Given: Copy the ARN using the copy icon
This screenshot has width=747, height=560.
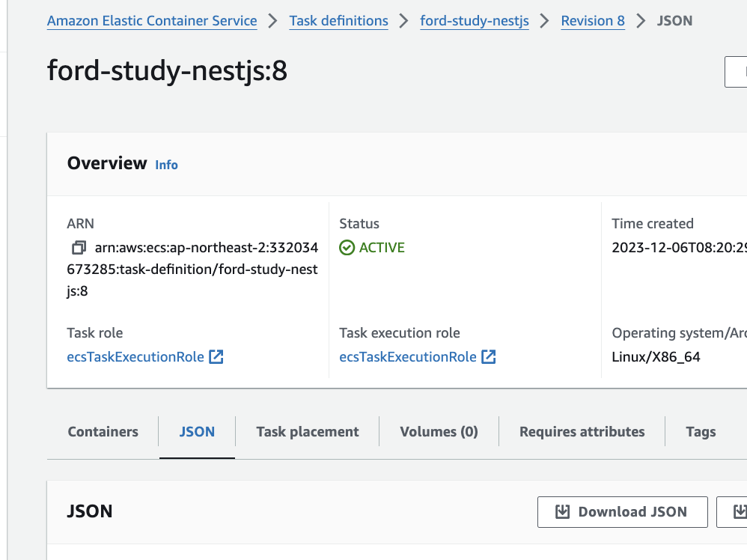Looking at the screenshot, I should (x=79, y=248).
